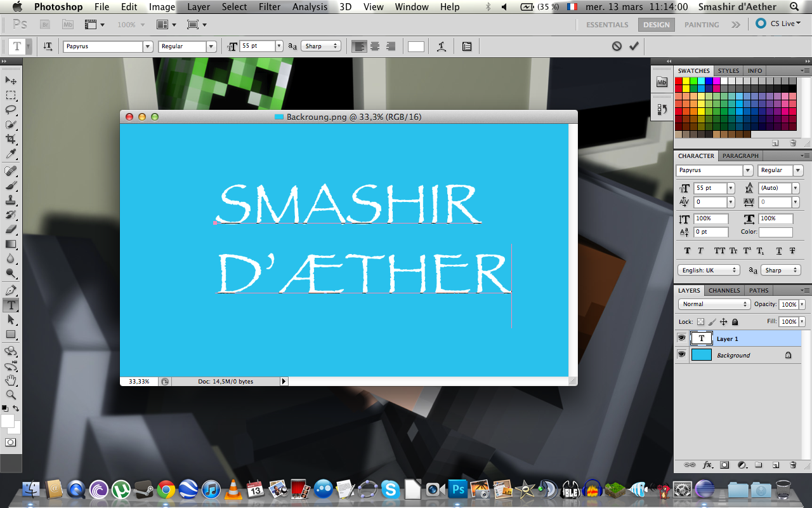Select the Crop tool

(x=11, y=139)
